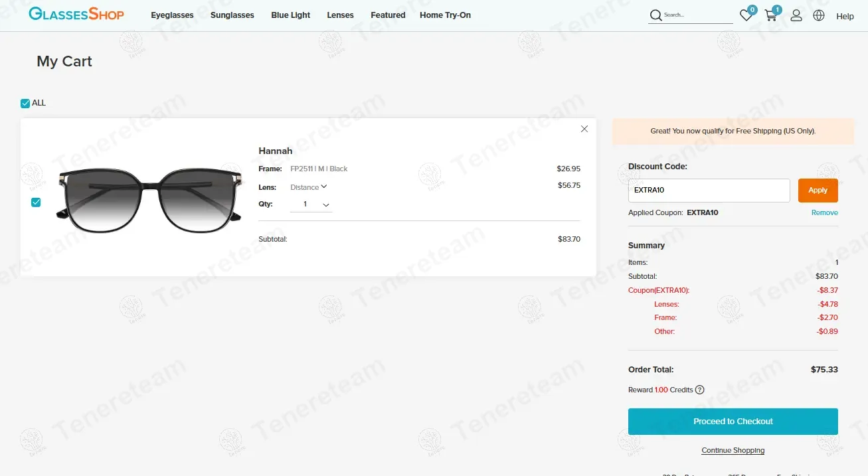Open the Sunglasses menu
The width and height of the screenshot is (868, 476).
(x=232, y=15)
